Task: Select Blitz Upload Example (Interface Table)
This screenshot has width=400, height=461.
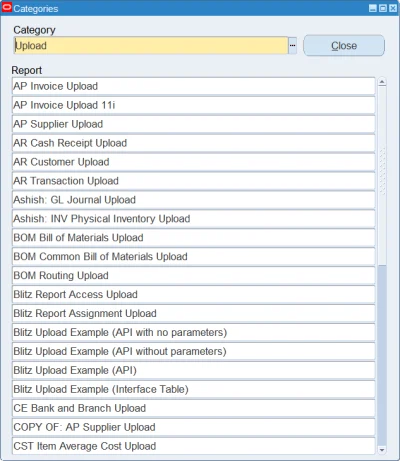Action: click(194, 389)
